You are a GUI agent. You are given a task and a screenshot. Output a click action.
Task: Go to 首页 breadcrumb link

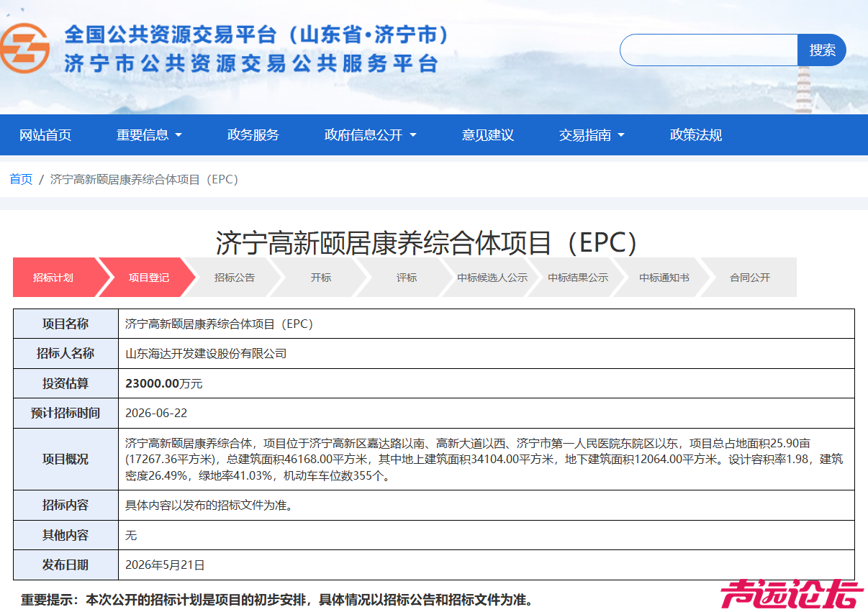click(x=21, y=179)
